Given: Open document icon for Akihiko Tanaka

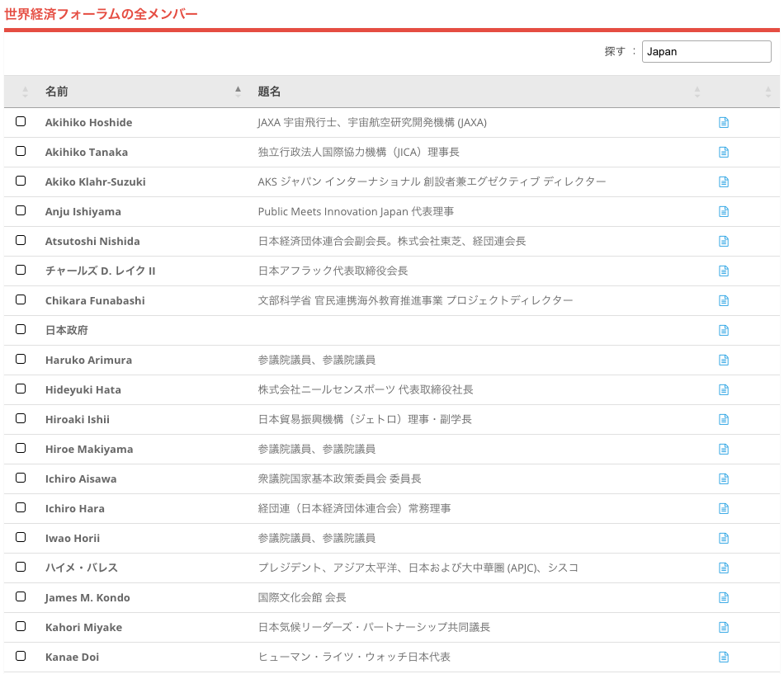Looking at the screenshot, I should click(724, 152).
